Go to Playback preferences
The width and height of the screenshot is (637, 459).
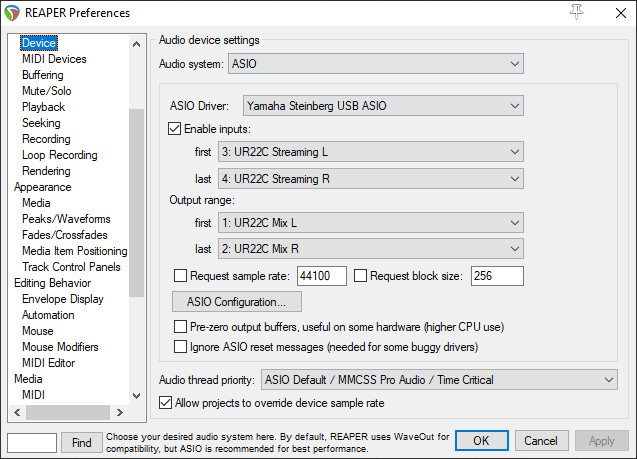43,107
